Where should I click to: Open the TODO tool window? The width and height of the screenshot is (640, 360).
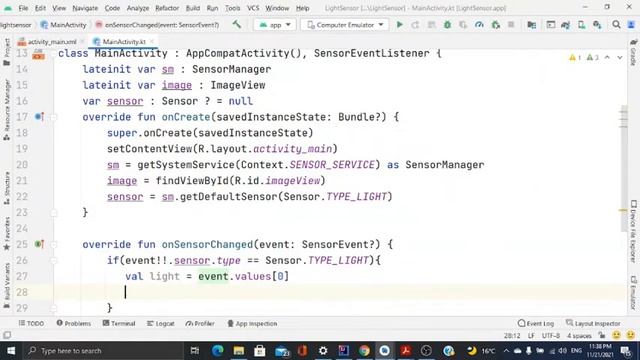(31, 323)
